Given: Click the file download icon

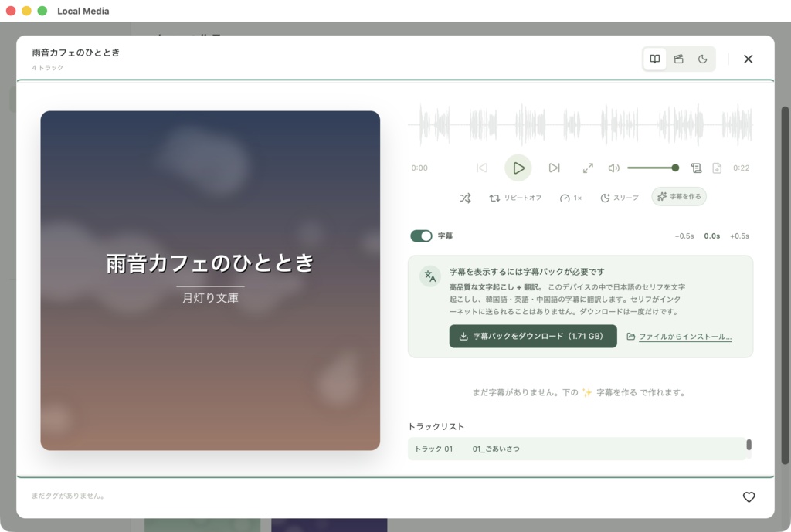Looking at the screenshot, I should 717,168.
